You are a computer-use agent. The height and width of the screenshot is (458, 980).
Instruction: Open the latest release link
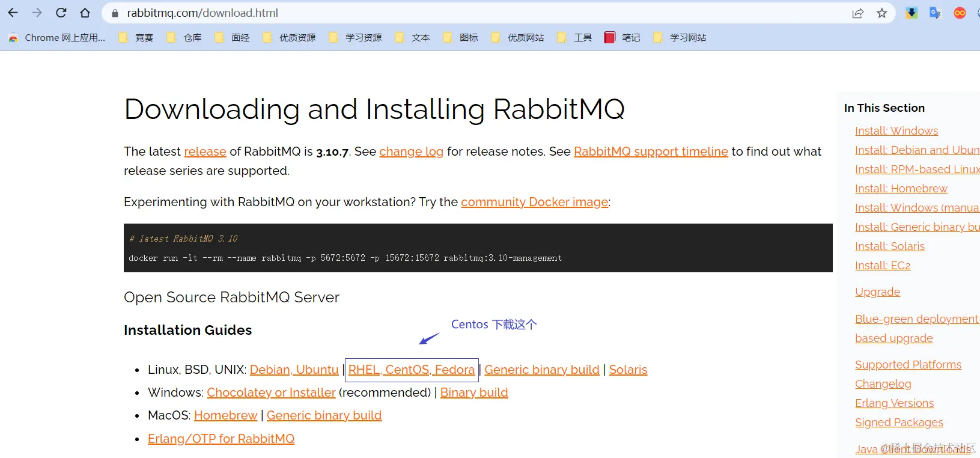click(x=205, y=151)
